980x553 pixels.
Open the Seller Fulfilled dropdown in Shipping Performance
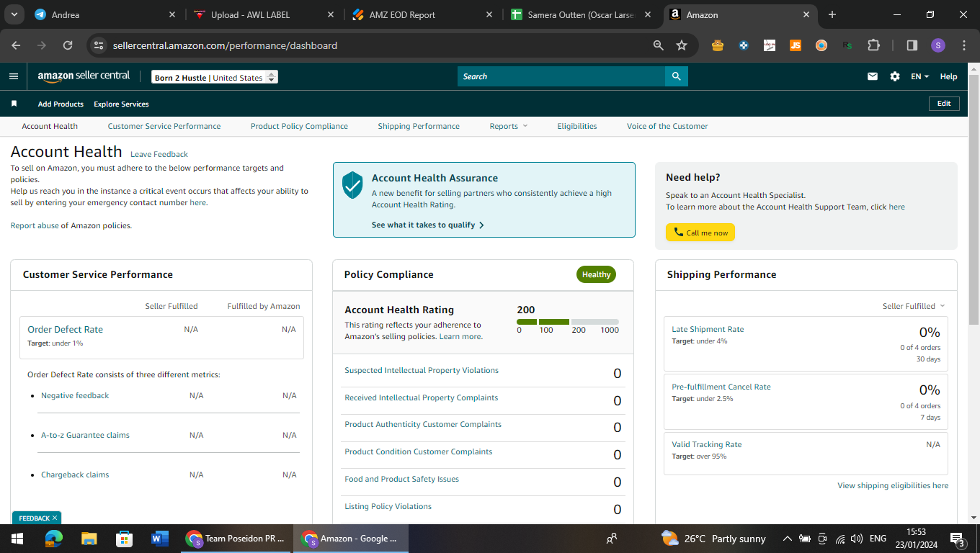[914, 306]
